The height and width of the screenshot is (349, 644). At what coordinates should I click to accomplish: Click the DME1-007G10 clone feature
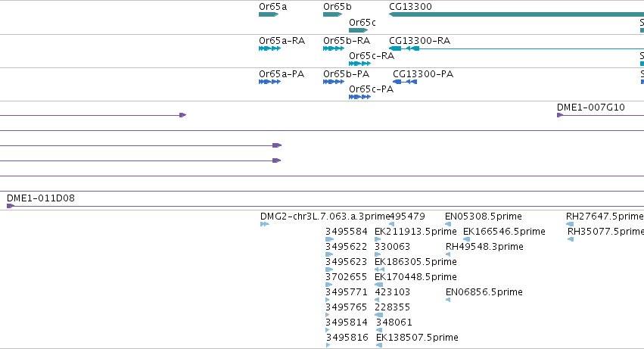[x=600, y=115]
